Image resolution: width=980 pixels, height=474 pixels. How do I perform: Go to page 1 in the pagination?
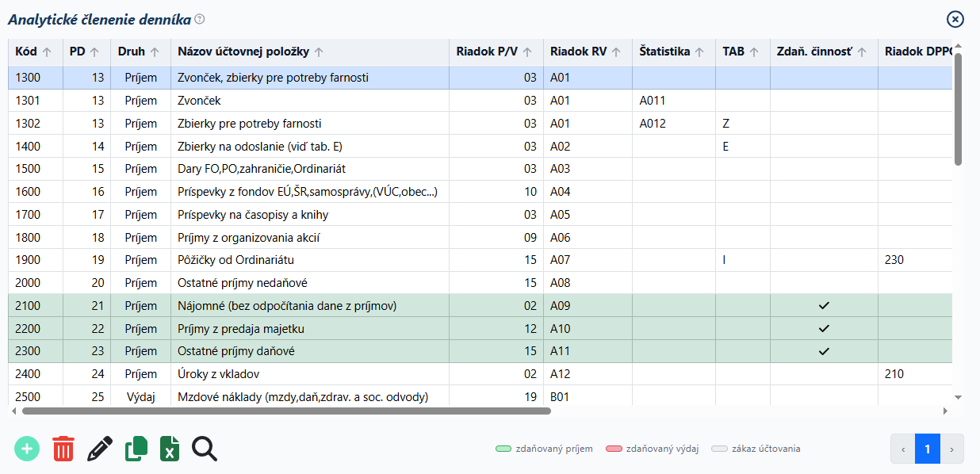coord(927,449)
